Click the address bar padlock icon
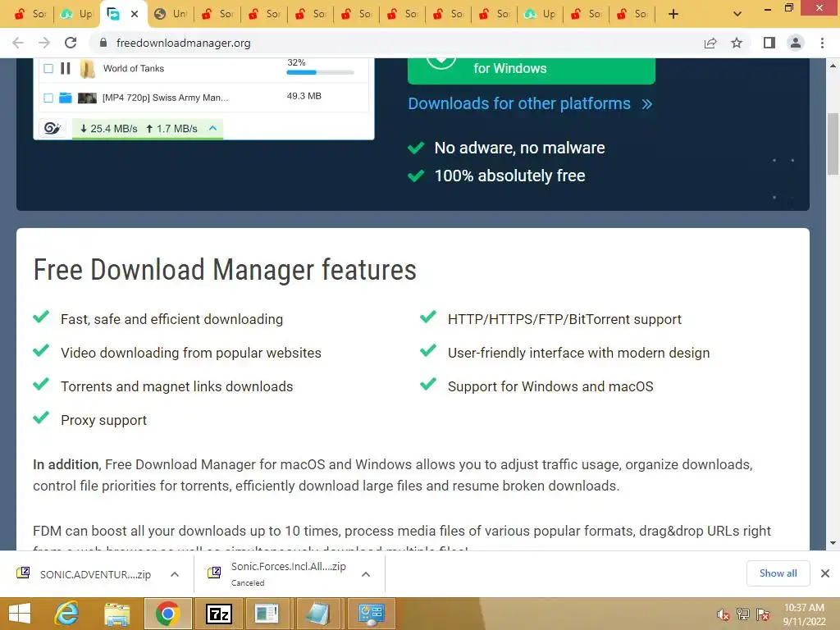This screenshot has width=840, height=630. coord(103,43)
